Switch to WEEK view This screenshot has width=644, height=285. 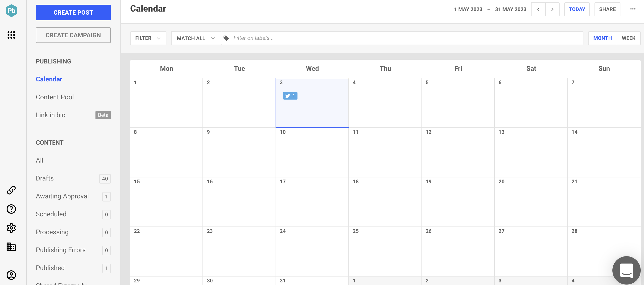tap(628, 38)
